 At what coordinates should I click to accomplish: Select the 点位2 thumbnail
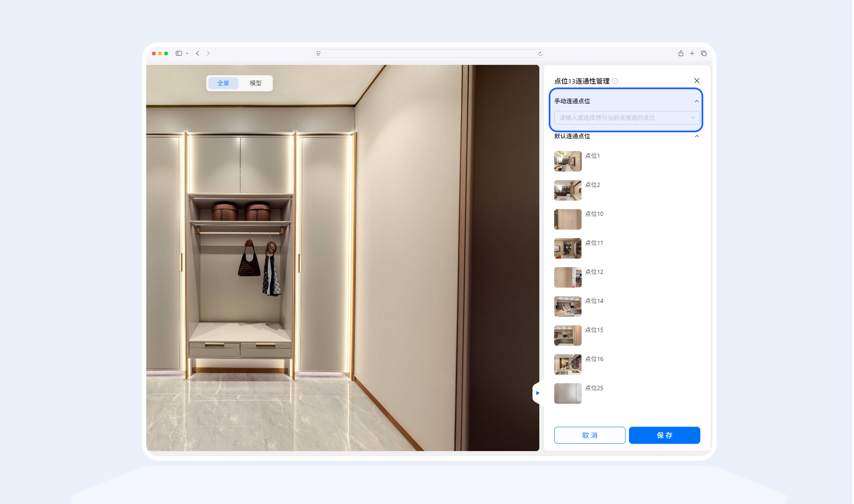tap(567, 190)
